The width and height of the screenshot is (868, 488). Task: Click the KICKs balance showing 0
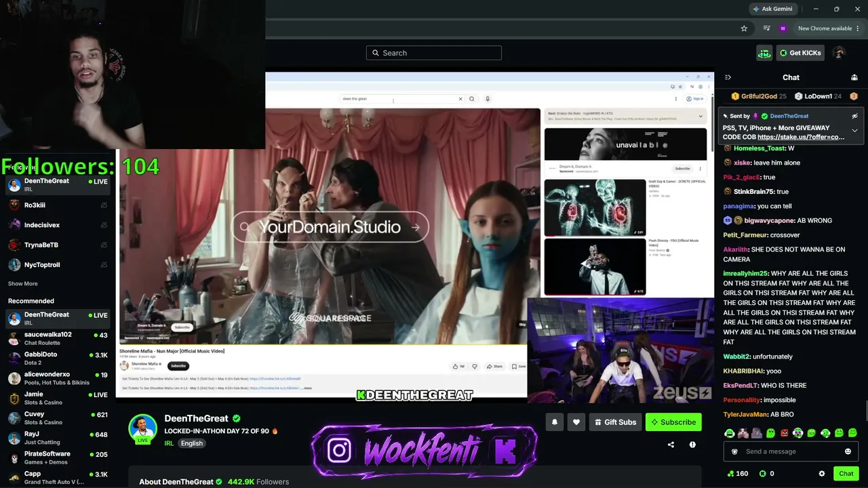tap(767, 474)
